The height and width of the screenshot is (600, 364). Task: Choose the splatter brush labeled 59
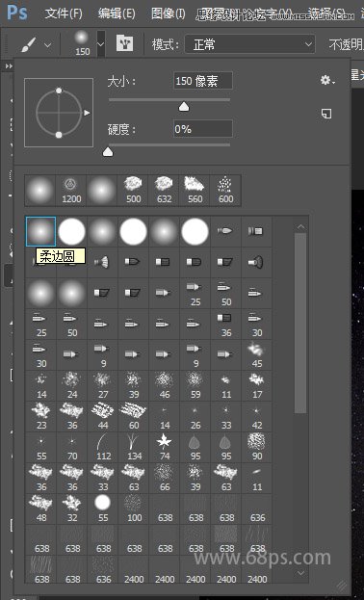click(195, 385)
